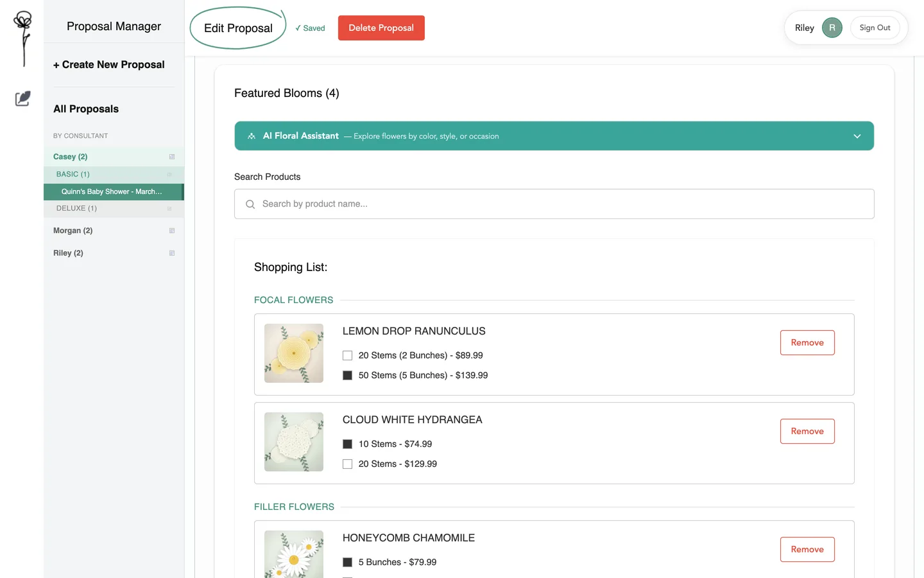Click the search magnifier icon
Viewport: 924px width, 578px height.
coord(250,204)
